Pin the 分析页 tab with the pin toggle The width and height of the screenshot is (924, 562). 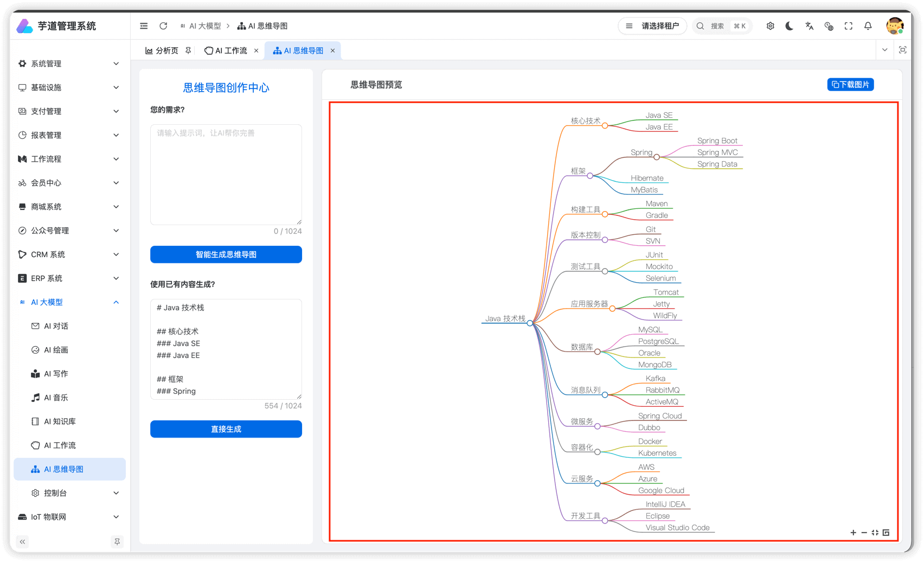[188, 50]
